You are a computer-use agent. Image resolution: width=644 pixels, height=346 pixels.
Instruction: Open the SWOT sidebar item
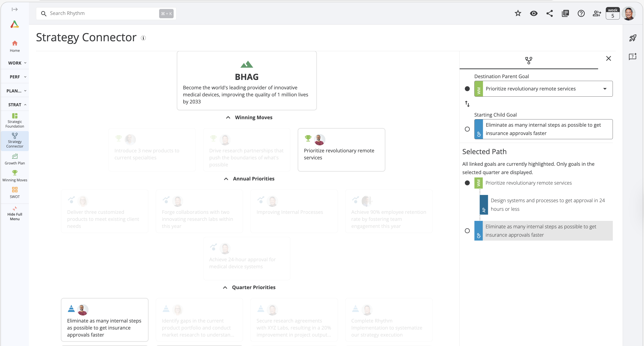coord(14,193)
